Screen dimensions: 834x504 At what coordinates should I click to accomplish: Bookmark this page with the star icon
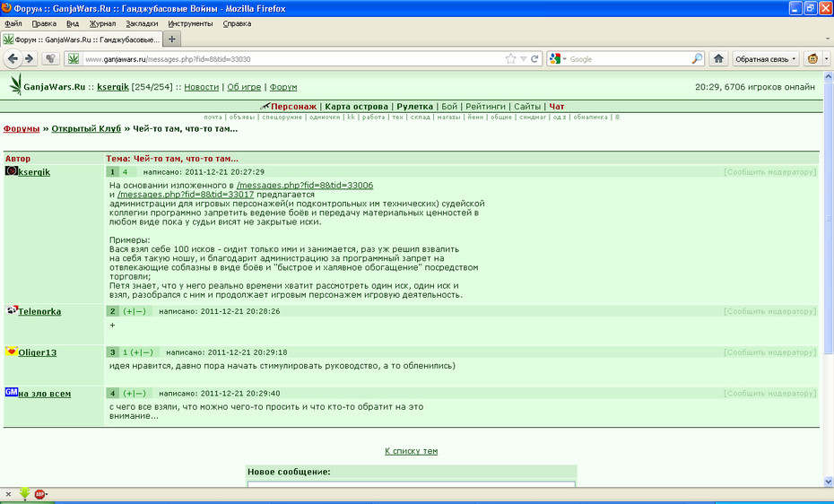click(x=510, y=59)
